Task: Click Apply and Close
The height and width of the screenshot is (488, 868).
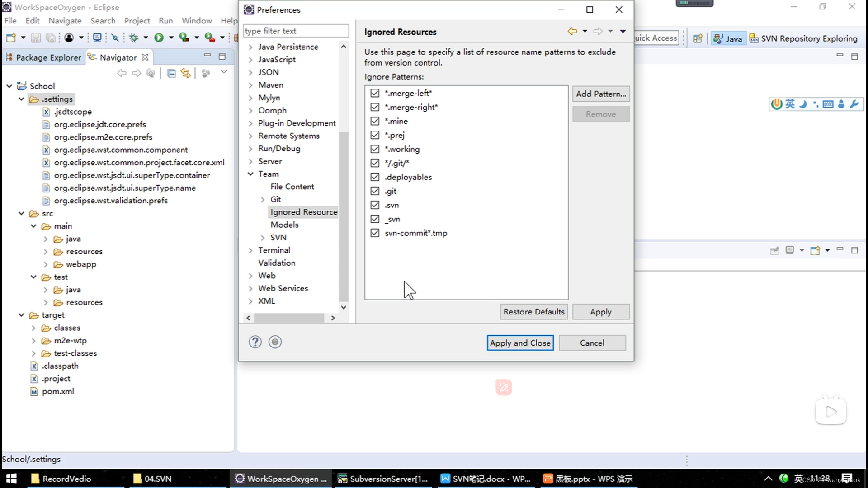Action: click(520, 343)
